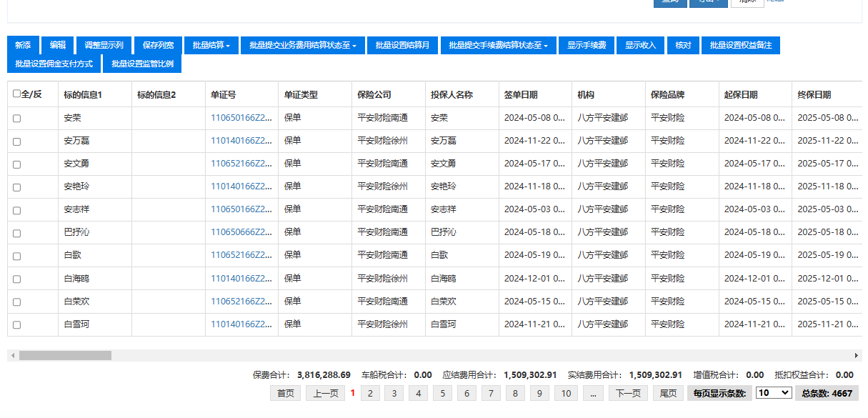Check the row checkbox for 安荣
Viewport: 868px width, 418px height.
[17, 119]
